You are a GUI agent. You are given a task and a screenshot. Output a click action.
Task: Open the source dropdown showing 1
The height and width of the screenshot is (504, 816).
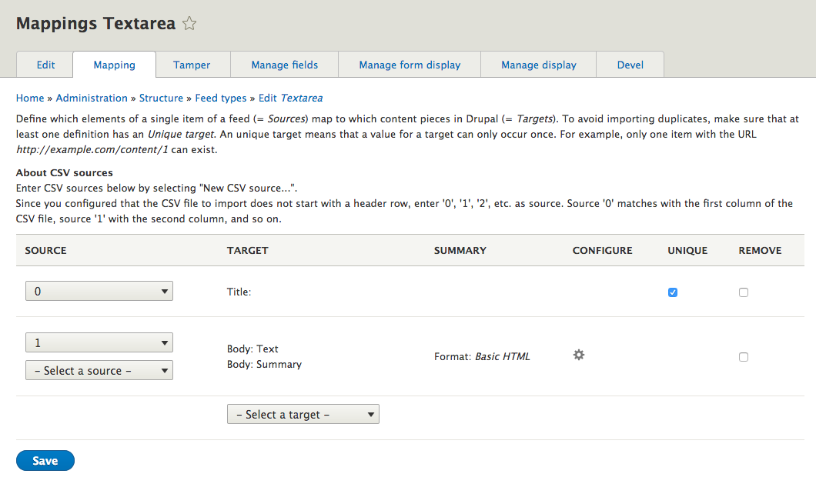99,342
